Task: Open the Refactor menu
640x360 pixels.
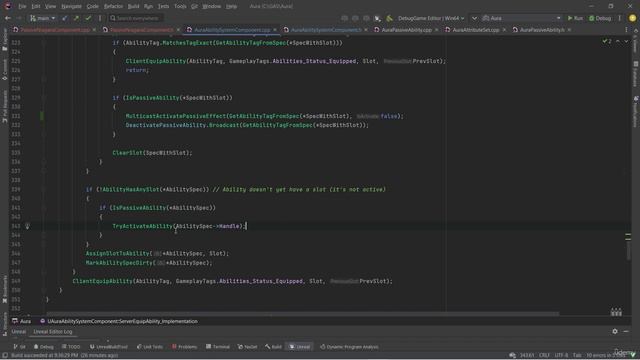Action: click(x=113, y=6)
